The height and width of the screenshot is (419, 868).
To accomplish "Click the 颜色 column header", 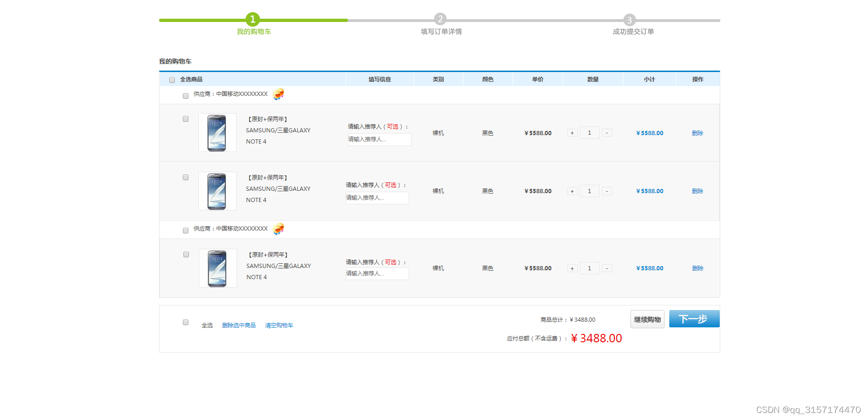I will [x=488, y=79].
